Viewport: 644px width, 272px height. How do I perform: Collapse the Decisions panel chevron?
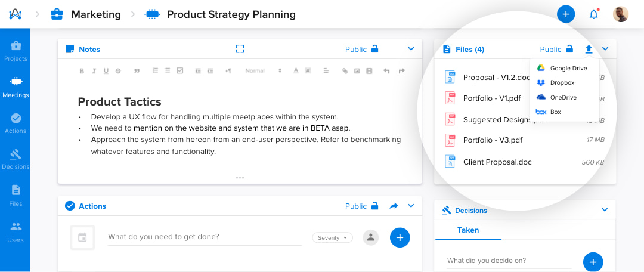pos(605,210)
